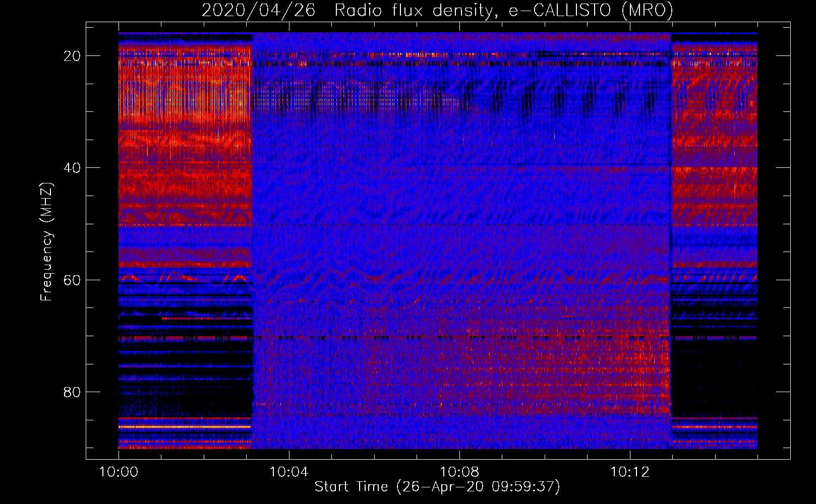
Task: Click the '40' frequency tick label
Action: pos(72,168)
